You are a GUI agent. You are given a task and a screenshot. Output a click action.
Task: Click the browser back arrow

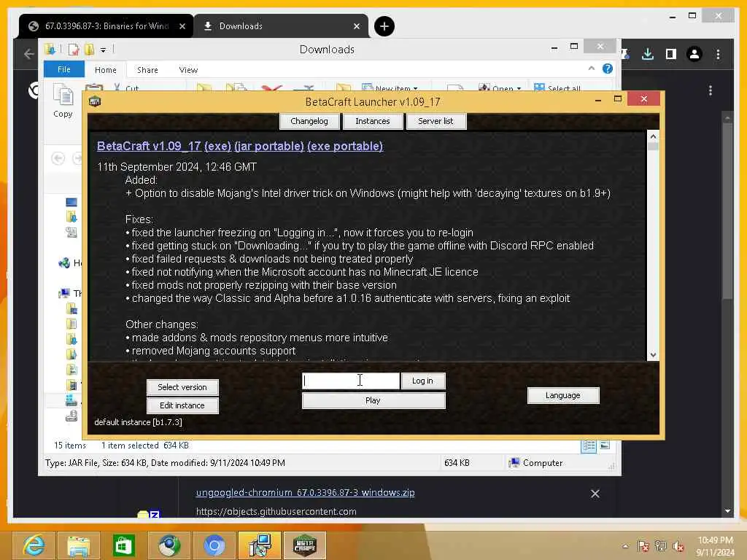pos(29,54)
